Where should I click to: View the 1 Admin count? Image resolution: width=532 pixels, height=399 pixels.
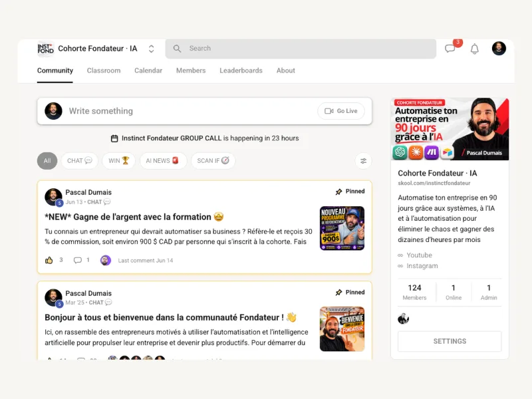[489, 293]
